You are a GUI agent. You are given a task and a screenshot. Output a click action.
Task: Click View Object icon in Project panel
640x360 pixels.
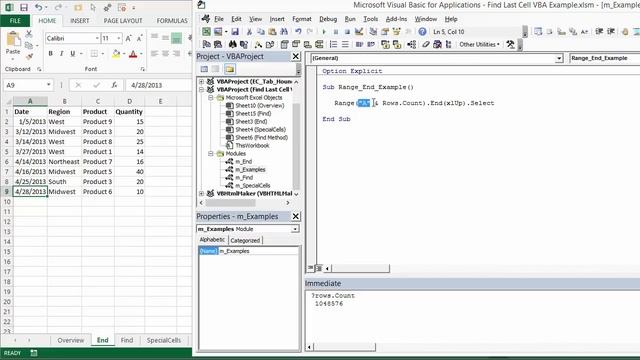pyautogui.click(x=216, y=69)
